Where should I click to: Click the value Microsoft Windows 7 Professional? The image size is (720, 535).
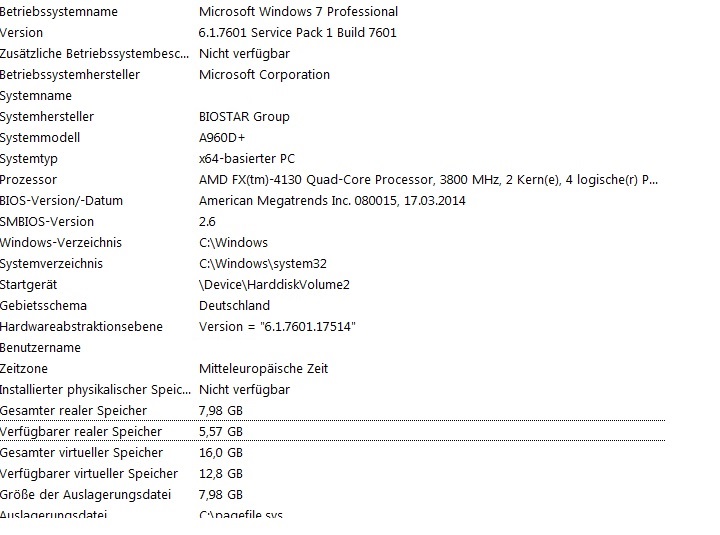coord(298,11)
